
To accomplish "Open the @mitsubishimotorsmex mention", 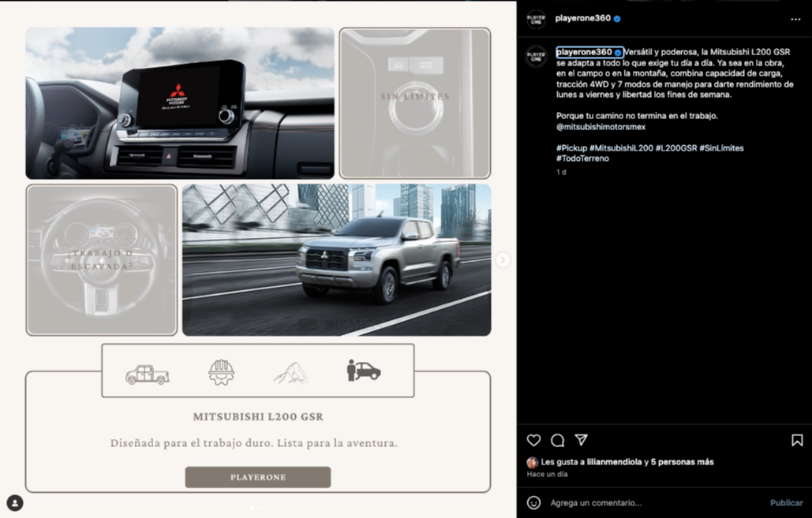I will [x=601, y=127].
